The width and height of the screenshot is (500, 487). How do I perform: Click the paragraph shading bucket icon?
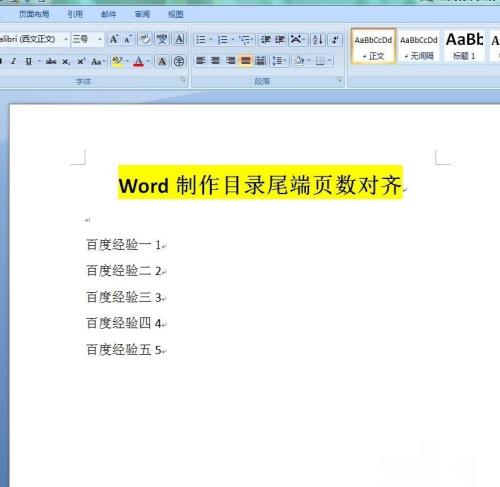[299, 61]
